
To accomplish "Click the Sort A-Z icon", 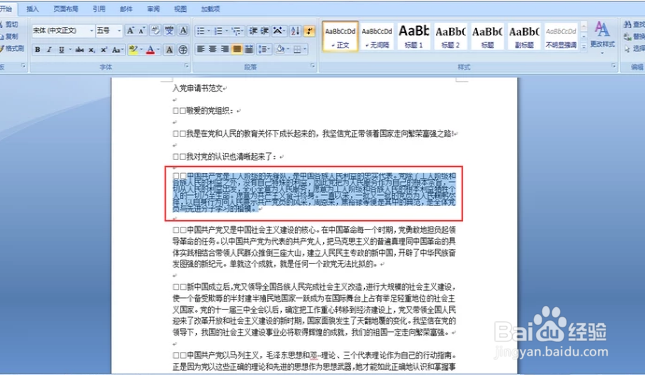I will tap(295, 31).
